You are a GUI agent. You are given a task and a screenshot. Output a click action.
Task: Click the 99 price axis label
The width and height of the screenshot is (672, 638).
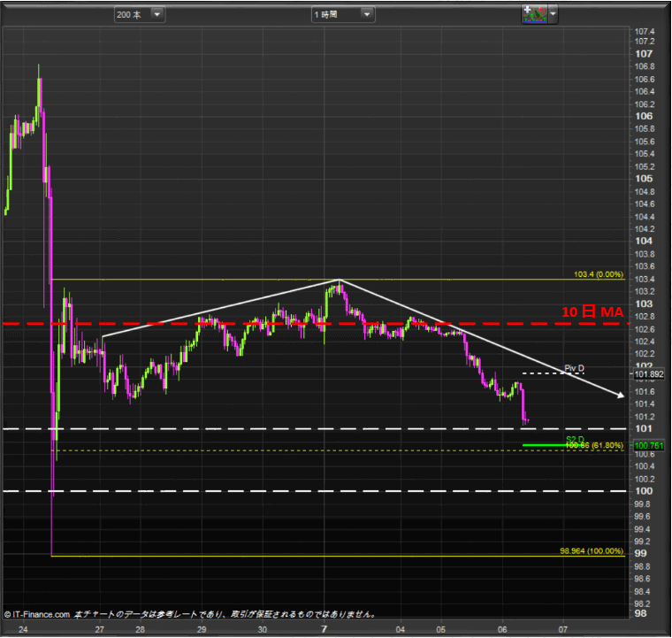click(x=641, y=554)
